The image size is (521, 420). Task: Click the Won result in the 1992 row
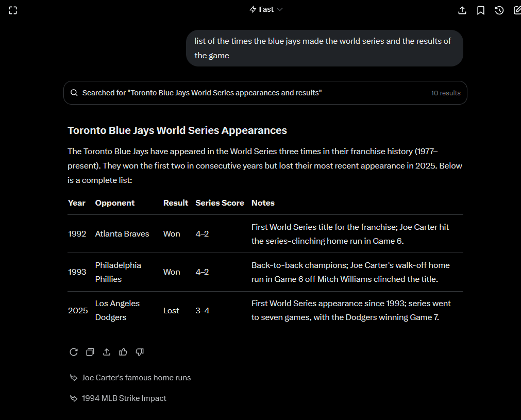click(172, 234)
